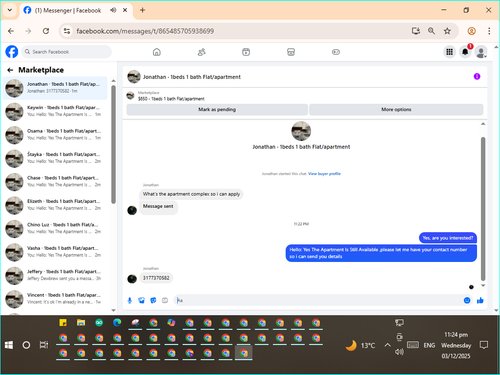Open Vincent's conversation
500x375 pixels.
[55, 299]
